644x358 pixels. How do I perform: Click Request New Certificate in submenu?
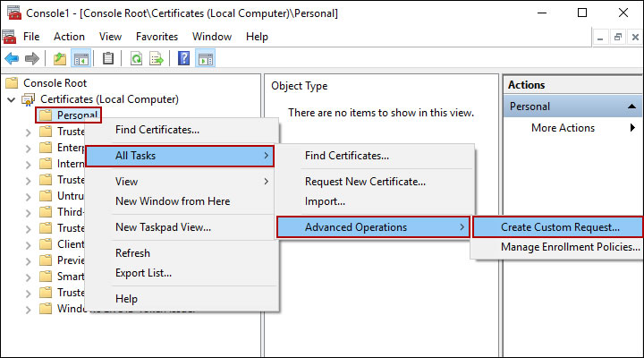[365, 182]
